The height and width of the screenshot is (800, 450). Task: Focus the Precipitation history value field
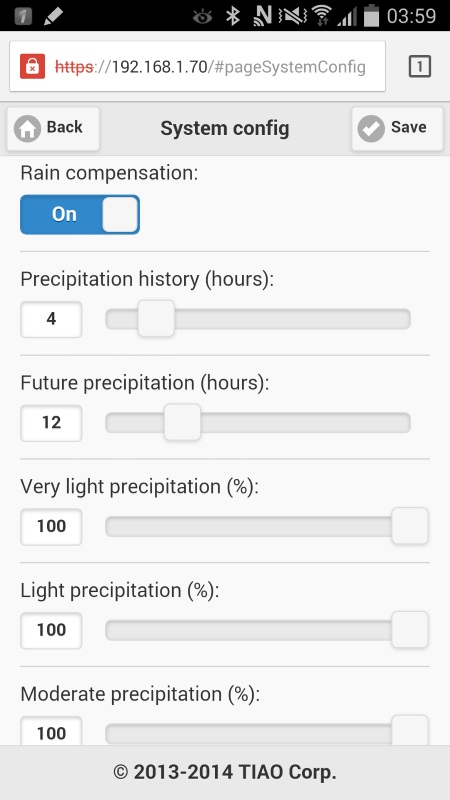click(x=51, y=319)
